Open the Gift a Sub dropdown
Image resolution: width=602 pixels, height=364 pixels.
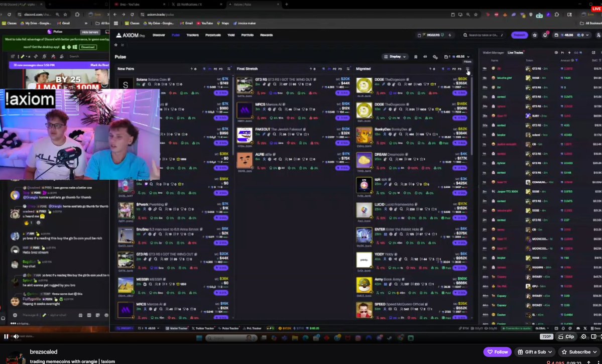click(534, 352)
